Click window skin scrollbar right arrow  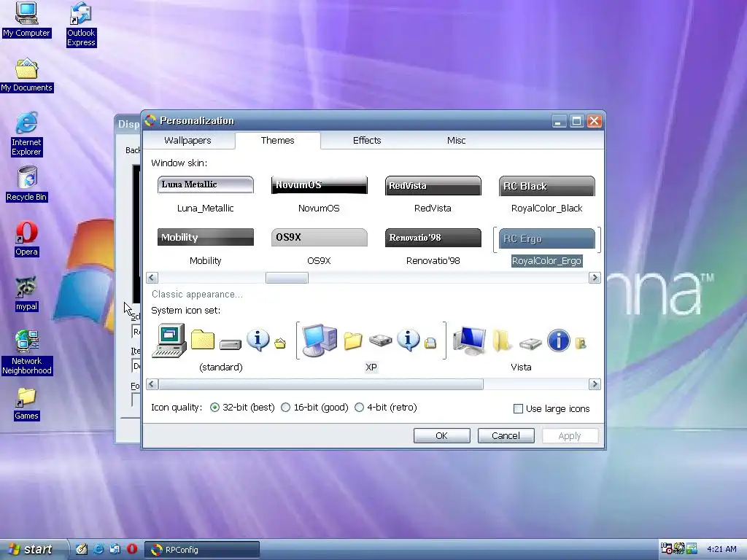(595, 278)
